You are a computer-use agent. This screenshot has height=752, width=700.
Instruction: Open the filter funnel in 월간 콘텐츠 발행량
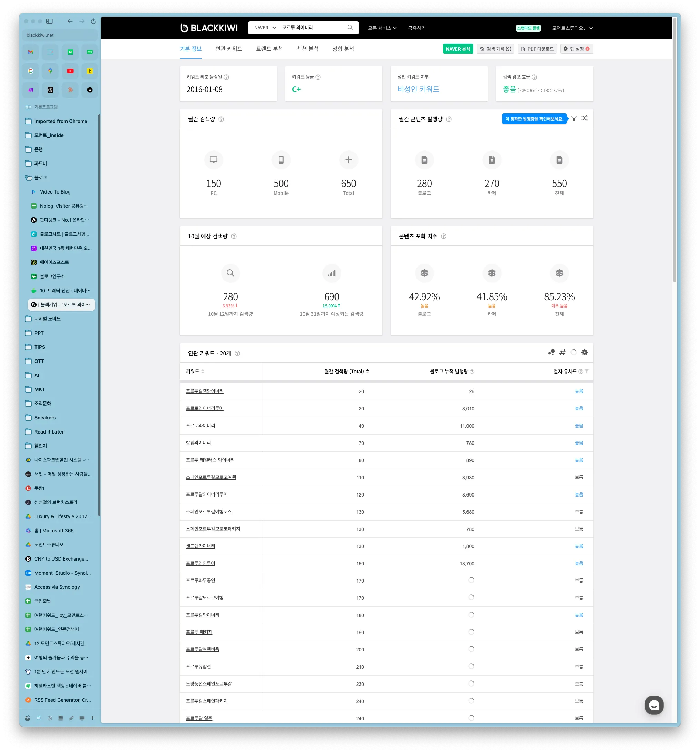tap(574, 118)
